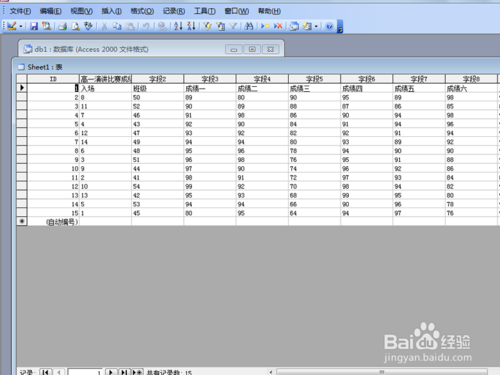500x375 pixels.
Task: Click the Insert Hyperlink globe icon
Action: tap(162, 26)
